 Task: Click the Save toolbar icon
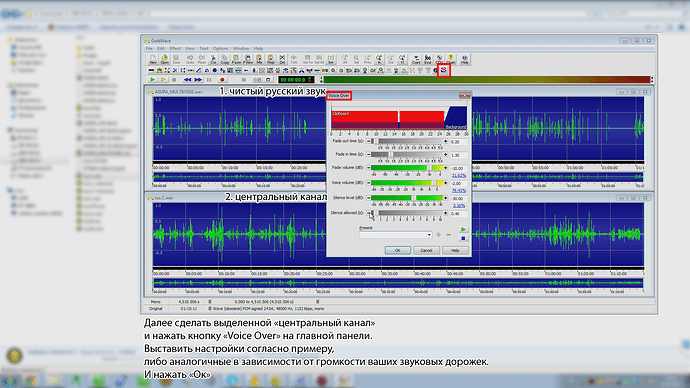pyautogui.click(x=176, y=59)
